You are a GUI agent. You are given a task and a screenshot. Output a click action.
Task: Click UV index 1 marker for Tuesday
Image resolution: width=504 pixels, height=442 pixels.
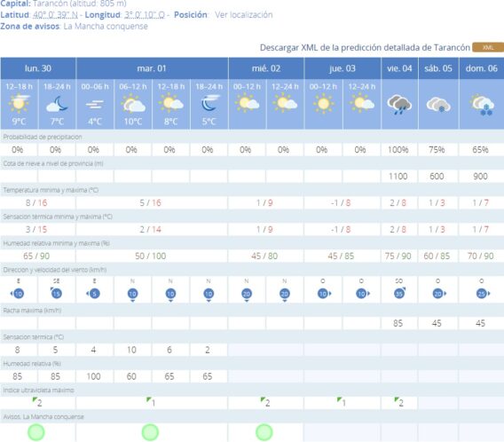(151, 402)
